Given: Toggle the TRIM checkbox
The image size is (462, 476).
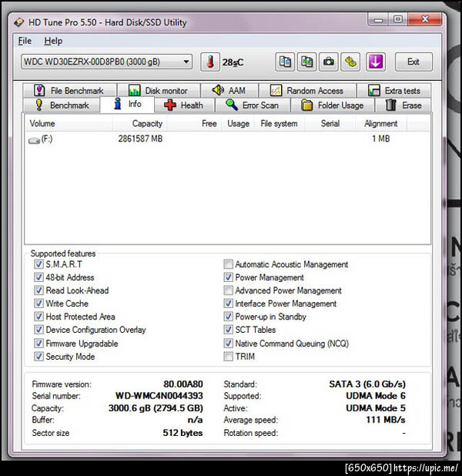Looking at the screenshot, I should point(228,357).
